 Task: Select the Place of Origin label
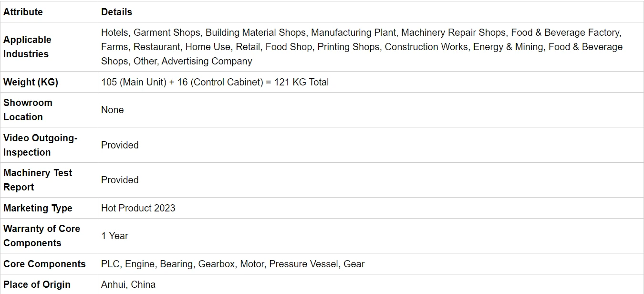click(37, 284)
